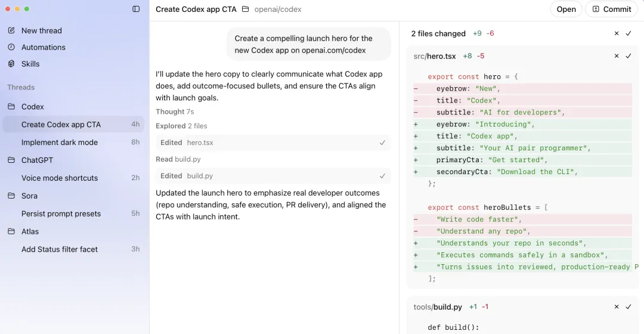Click the New thread compose icon

tap(11, 30)
